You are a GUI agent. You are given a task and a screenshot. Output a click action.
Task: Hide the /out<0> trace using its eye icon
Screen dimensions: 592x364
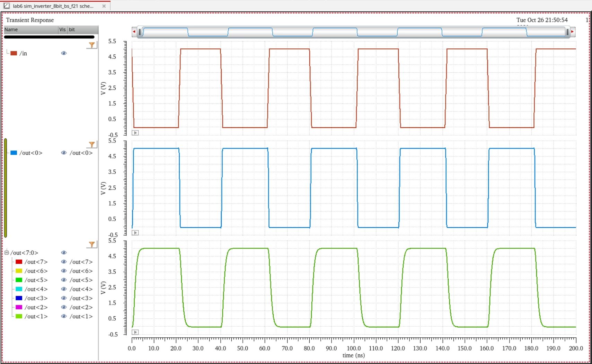click(64, 153)
